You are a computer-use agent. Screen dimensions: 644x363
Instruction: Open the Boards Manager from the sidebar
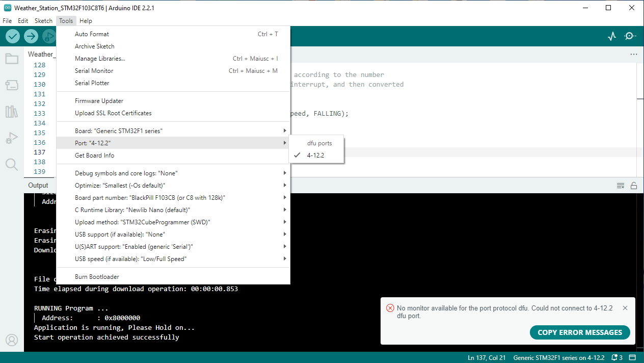click(12, 85)
